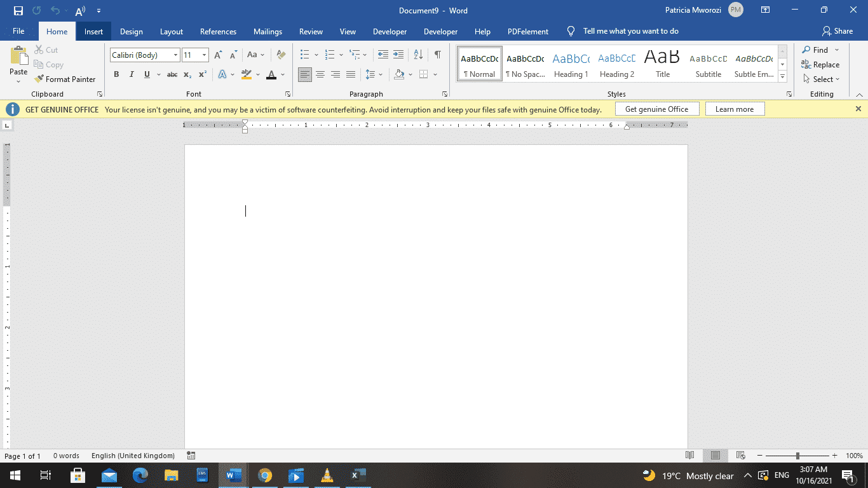The width and height of the screenshot is (868, 488).
Task: Click the Clear All Formatting icon
Action: pyautogui.click(x=280, y=55)
